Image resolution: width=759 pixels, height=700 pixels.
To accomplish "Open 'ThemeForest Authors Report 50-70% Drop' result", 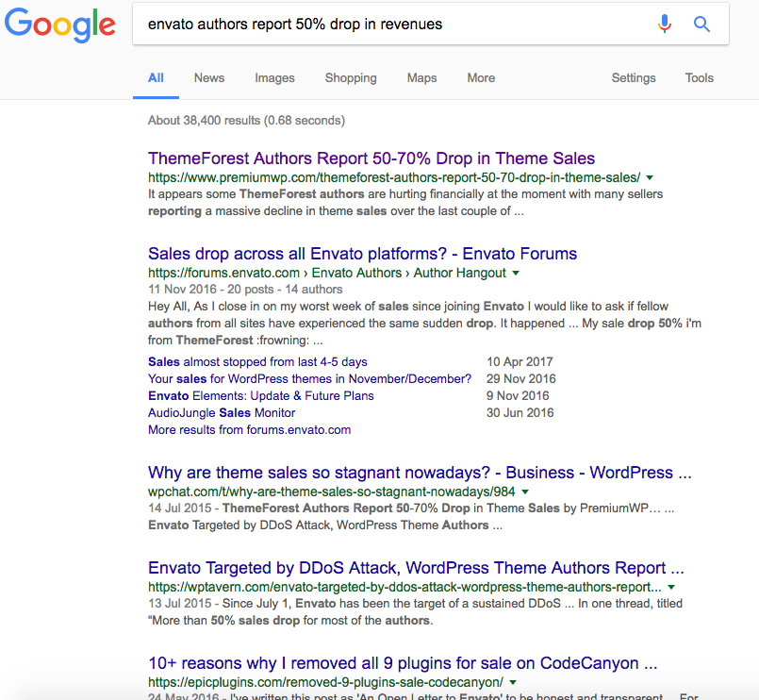I will point(371,158).
